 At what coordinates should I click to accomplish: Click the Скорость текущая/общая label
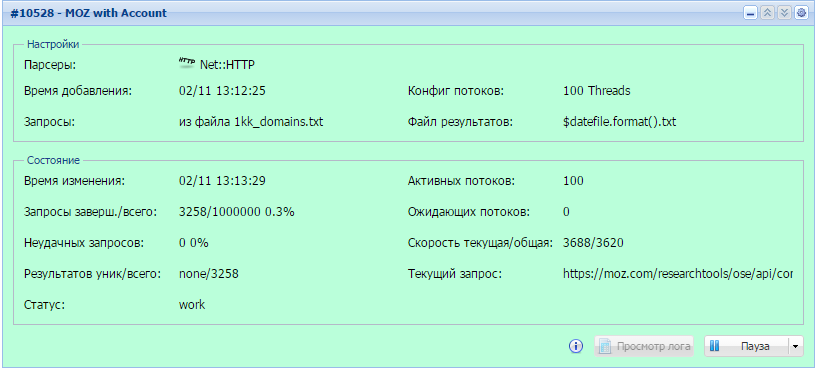coord(480,243)
